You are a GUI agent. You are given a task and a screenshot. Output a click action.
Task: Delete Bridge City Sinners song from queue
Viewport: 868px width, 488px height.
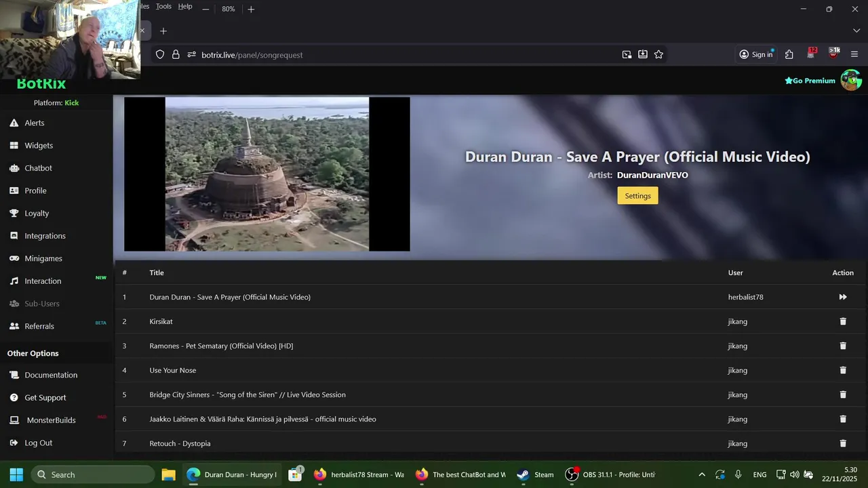click(843, 394)
